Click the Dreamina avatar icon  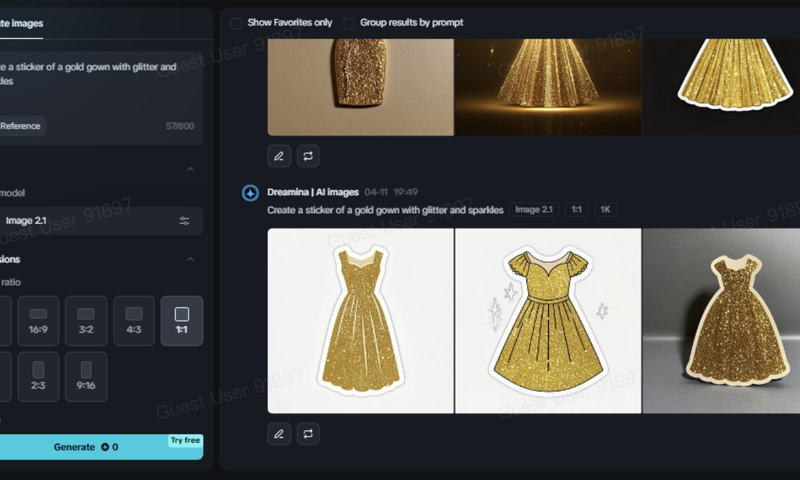[250, 192]
